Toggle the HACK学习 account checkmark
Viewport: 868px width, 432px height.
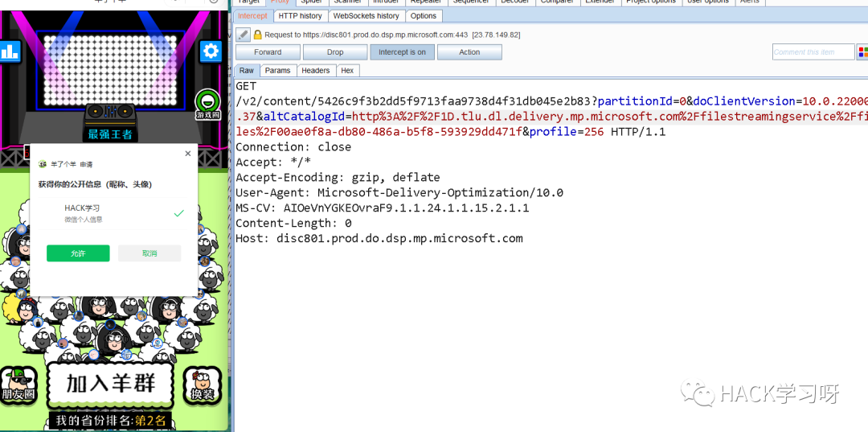pos(178,213)
